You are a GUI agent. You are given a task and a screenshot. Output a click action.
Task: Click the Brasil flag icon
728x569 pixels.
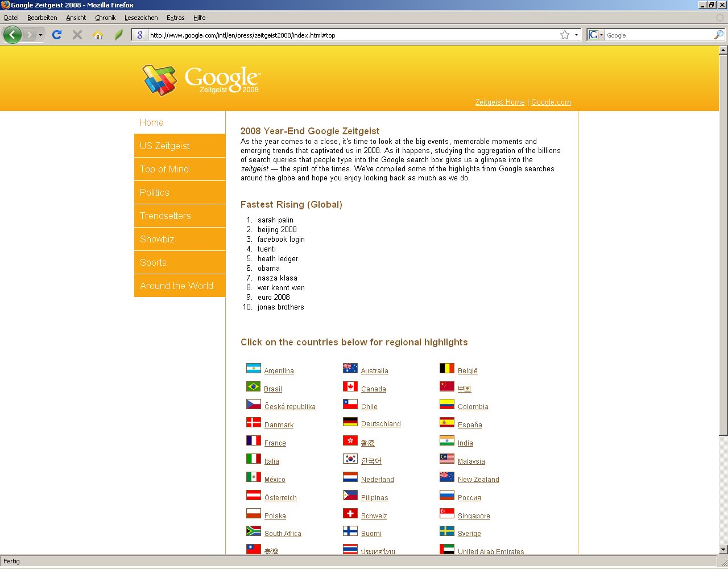(x=254, y=387)
